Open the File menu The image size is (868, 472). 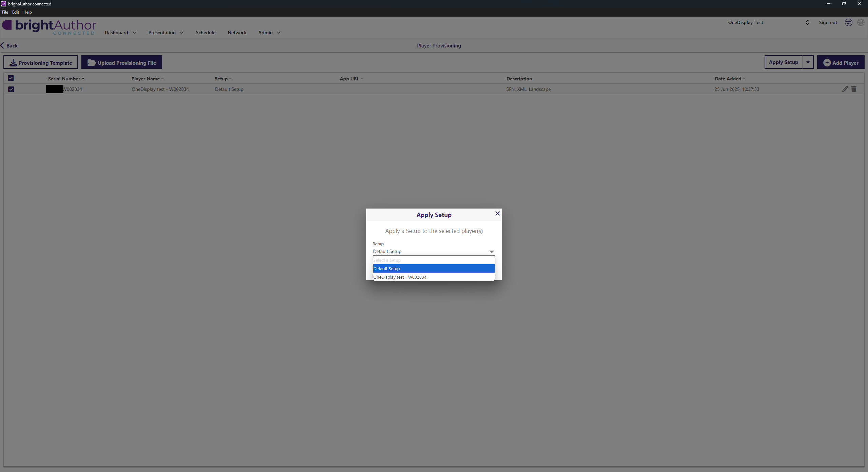pos(5,12)
